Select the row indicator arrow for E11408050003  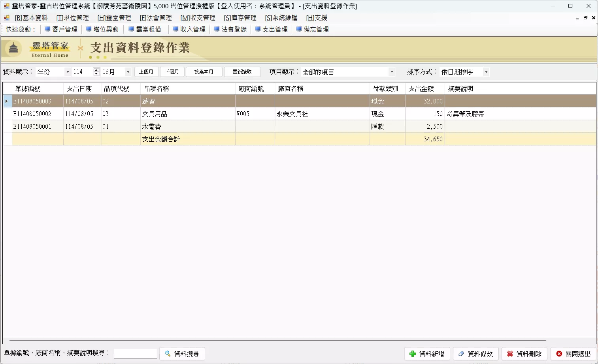7,101
